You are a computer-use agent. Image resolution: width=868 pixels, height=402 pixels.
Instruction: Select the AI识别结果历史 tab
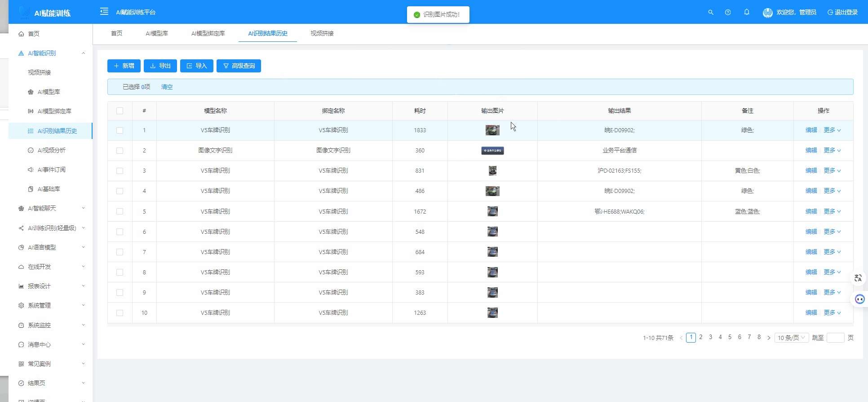[x=268, y=33]
